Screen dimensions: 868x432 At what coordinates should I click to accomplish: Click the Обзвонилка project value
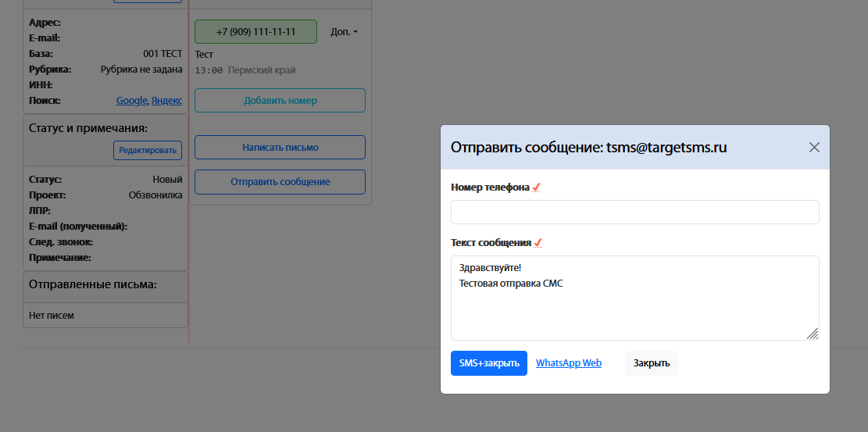click(x=155, y=195)
